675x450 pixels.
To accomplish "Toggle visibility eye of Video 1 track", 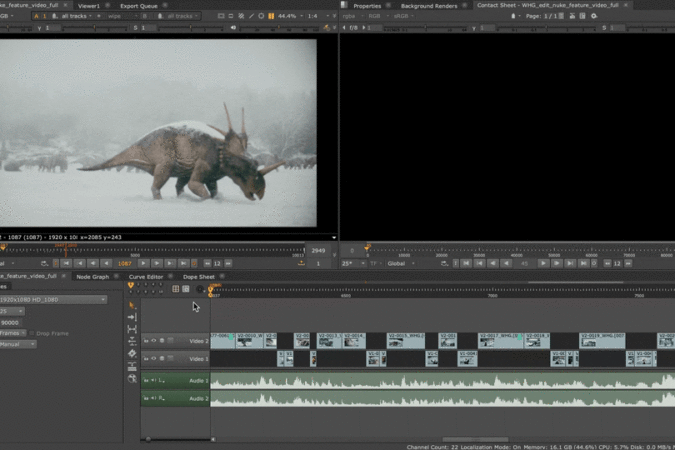I will [154, 358].
